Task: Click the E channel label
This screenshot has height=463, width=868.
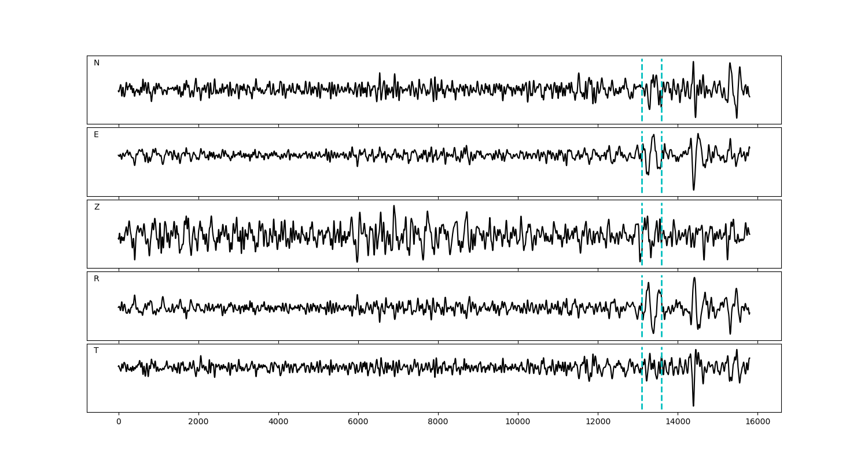Action: pos(96,135)
